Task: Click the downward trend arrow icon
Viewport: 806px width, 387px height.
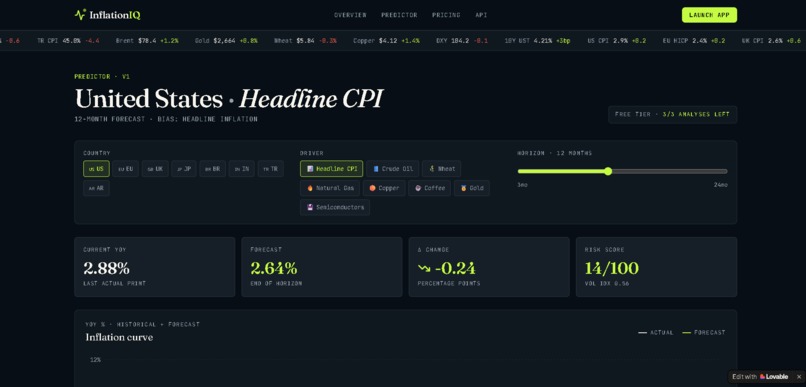Action: pyautogui.click(x=424, y=268)
